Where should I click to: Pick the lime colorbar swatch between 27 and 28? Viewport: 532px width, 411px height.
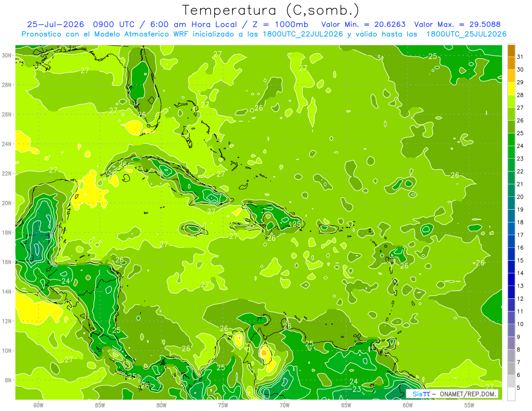pyautogui.click(x=511, y=102)
